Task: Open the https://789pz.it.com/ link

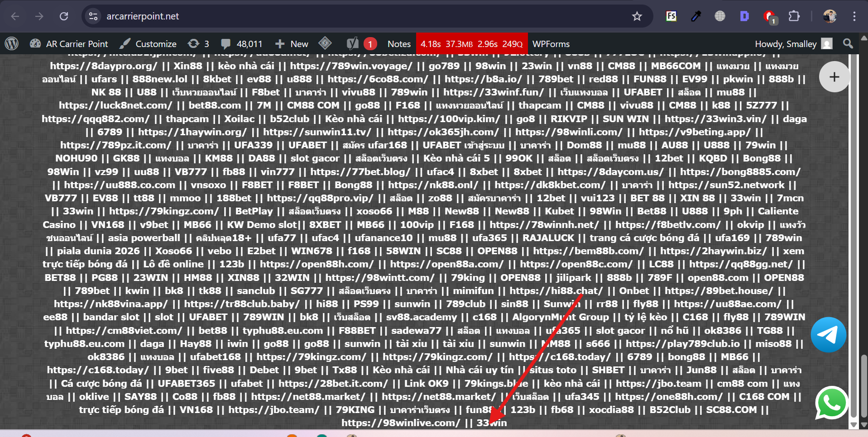Action: pos(116,145)
